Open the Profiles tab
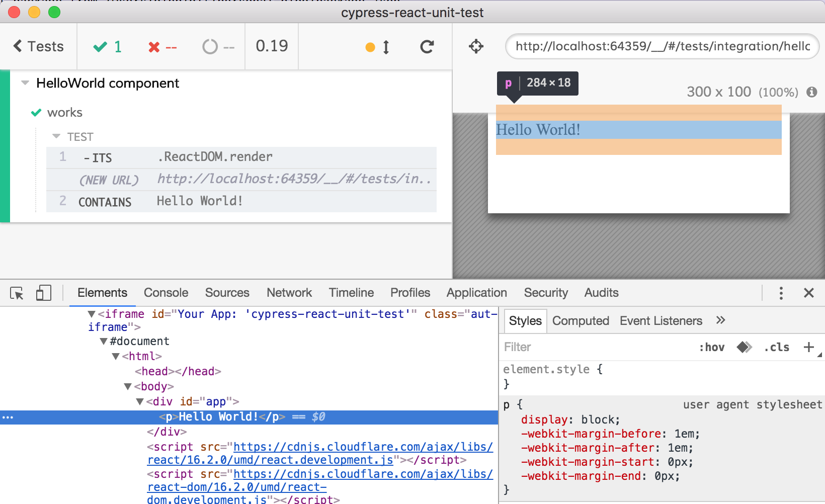The image size is (825, 504). pos(410,293)
